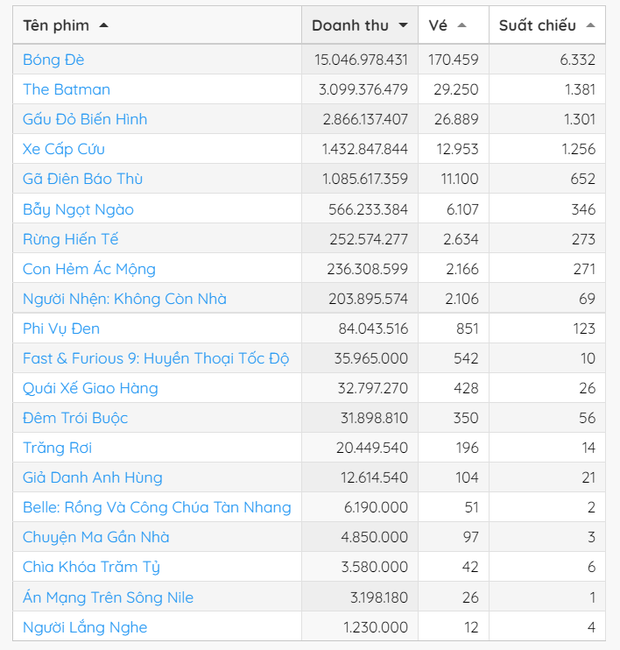Open Bẫy Ngọt Ngào link

pos(78,209)
